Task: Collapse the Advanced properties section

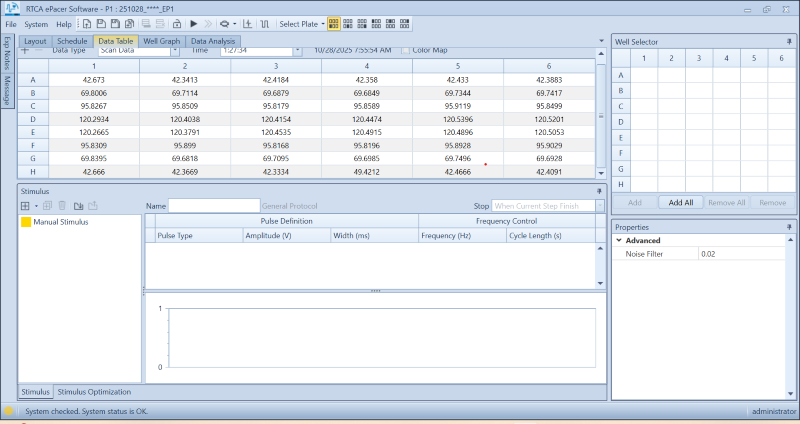Action: pos(619,240)
